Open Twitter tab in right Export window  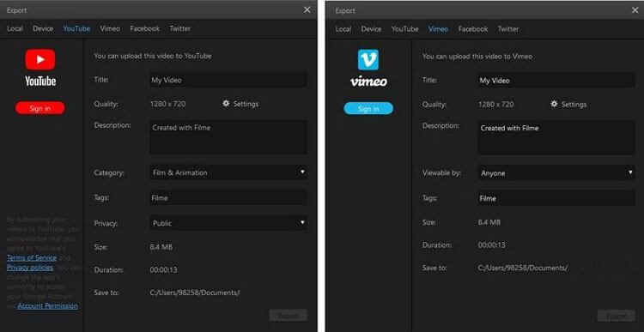click(x=508, y=28)
